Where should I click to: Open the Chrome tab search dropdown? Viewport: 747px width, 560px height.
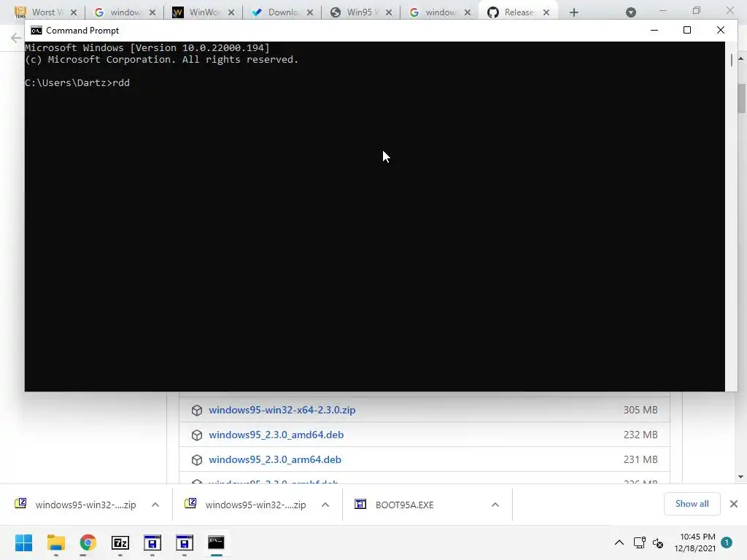tap(631, 12)
